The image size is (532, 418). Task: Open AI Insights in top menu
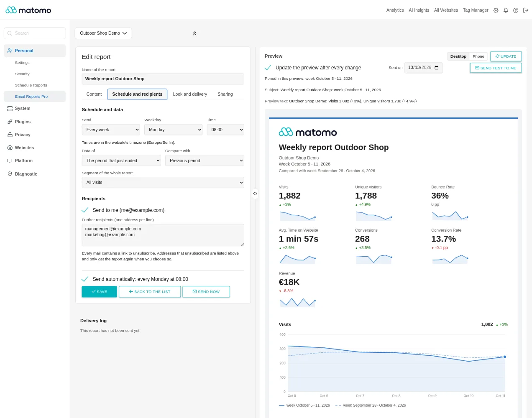click(419, 10)
